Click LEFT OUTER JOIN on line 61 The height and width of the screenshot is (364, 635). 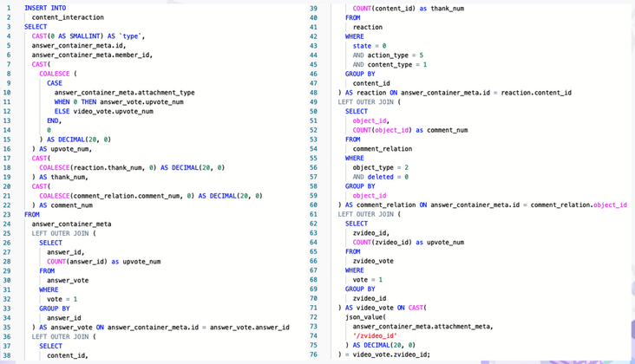(366, 214)
